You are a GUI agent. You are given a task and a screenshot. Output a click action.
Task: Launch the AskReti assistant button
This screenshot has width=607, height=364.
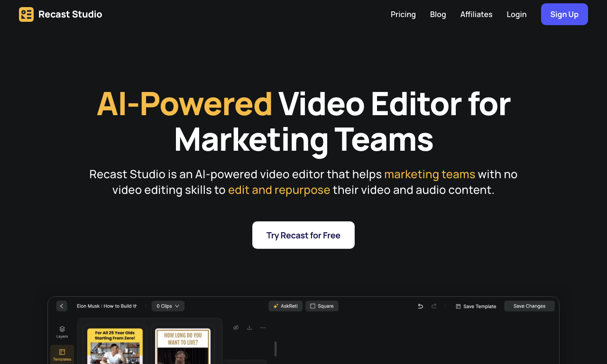click(x=285, y=306)
